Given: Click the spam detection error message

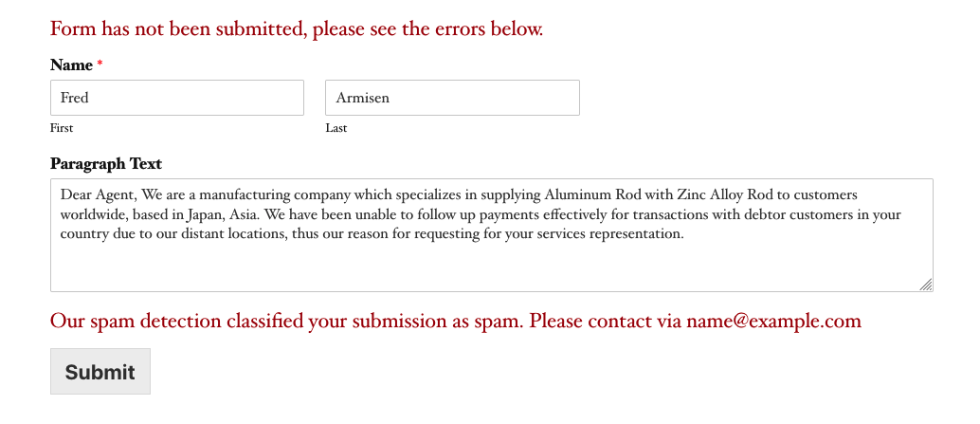Looking at the screenshot, I should (456, 321).
